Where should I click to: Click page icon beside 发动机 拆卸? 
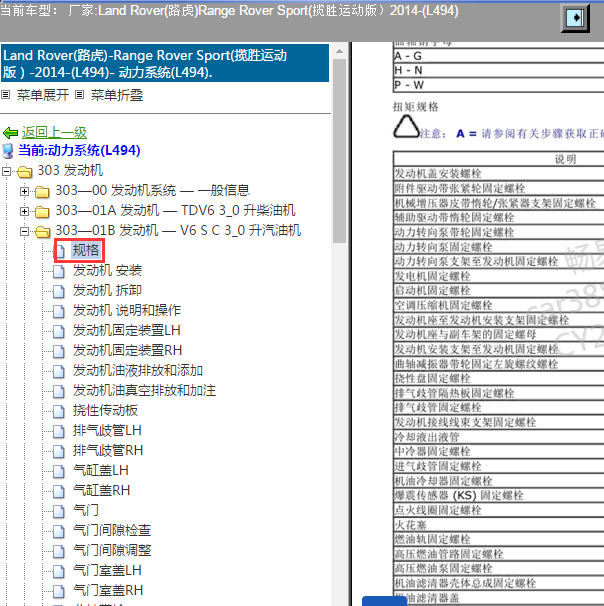click(59, 291)
